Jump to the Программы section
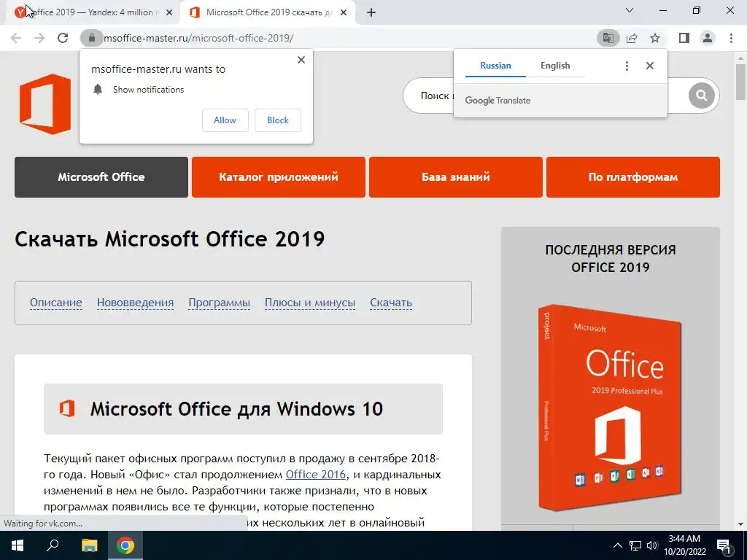This screenshot has height=560, width=747. tap(219, 303)
